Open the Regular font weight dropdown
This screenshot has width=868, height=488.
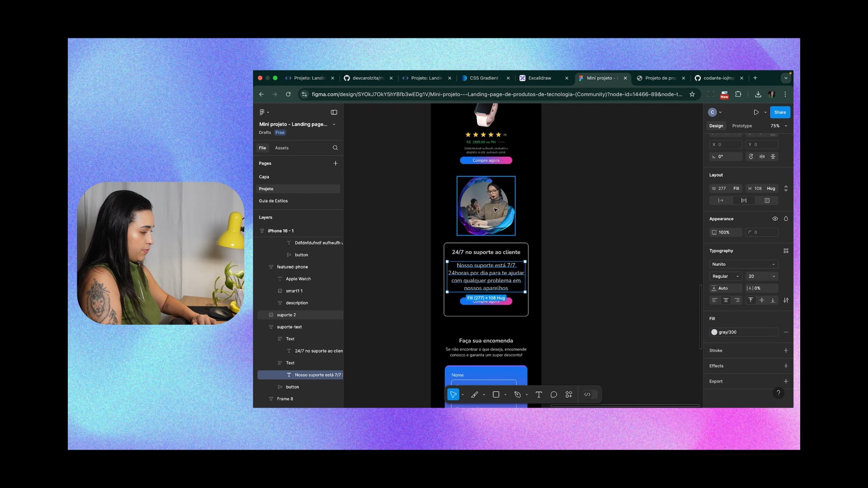725,276
